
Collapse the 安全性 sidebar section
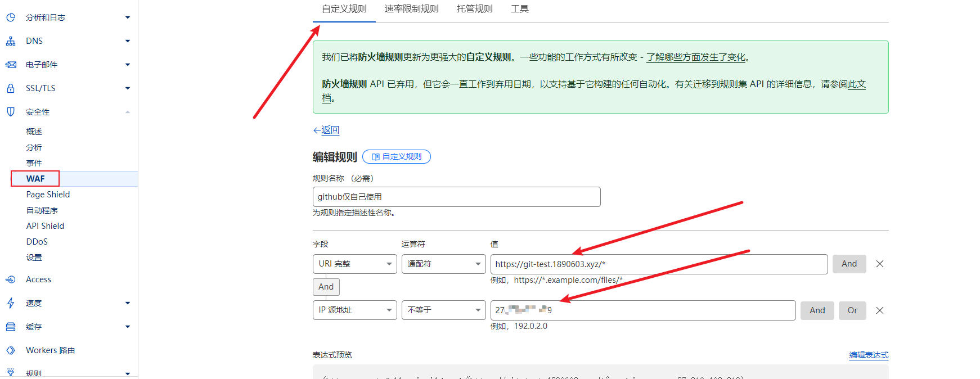point(128,112)
